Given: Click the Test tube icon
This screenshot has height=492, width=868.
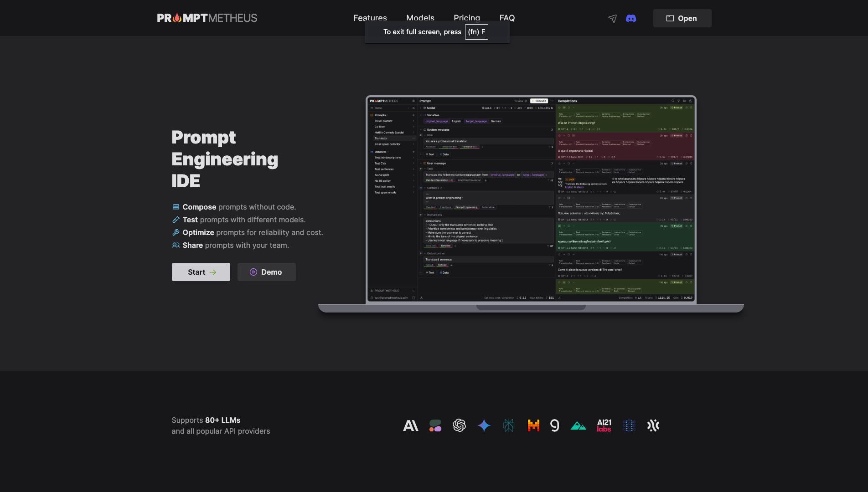Looking at the screenshot, I should pyautogui.click(x=176, y=220).
